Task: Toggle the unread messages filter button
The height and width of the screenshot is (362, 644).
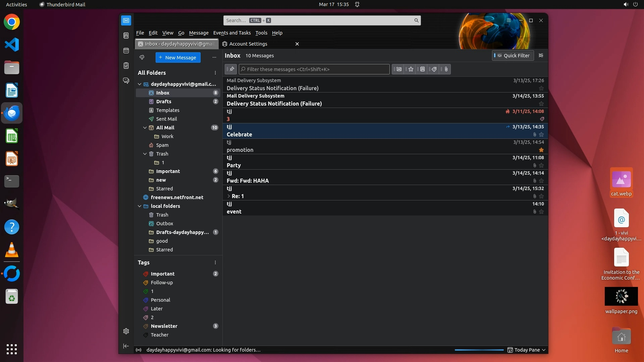Action: (x=399, y=69)
